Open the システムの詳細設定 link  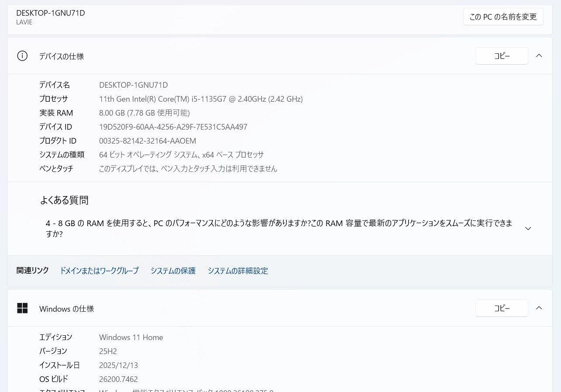point(237,271)
